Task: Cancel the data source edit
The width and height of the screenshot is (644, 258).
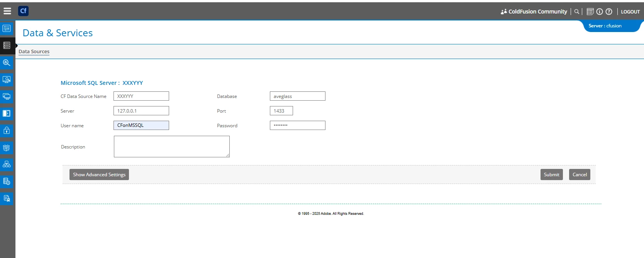Action: pyautogui.click(x=580, y=175)
